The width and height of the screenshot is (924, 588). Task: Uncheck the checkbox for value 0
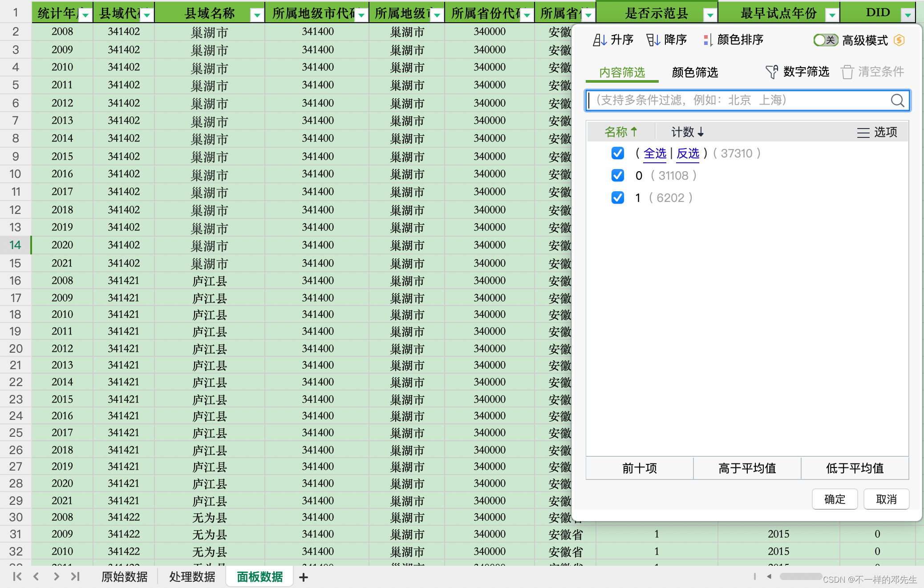click(x=617, y=175)
